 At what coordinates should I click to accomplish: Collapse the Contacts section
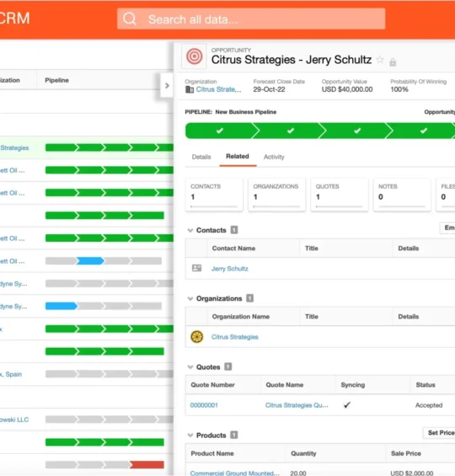coord(190,230)
